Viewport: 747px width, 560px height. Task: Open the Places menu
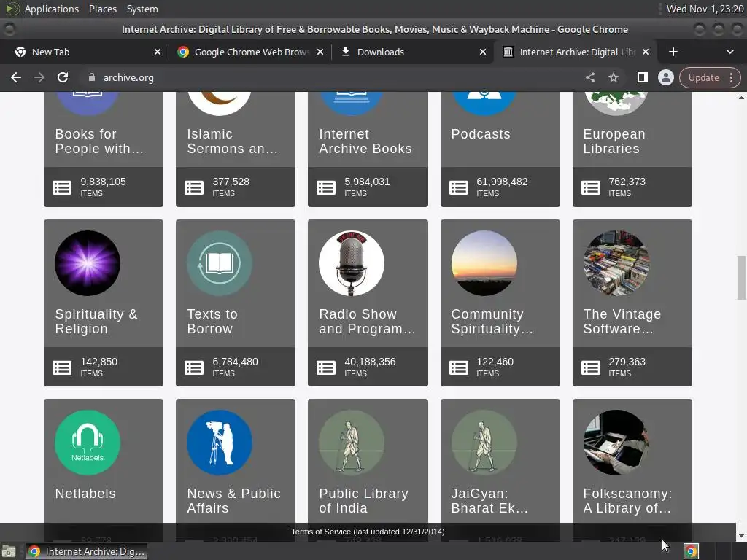[x=103, y=9]
